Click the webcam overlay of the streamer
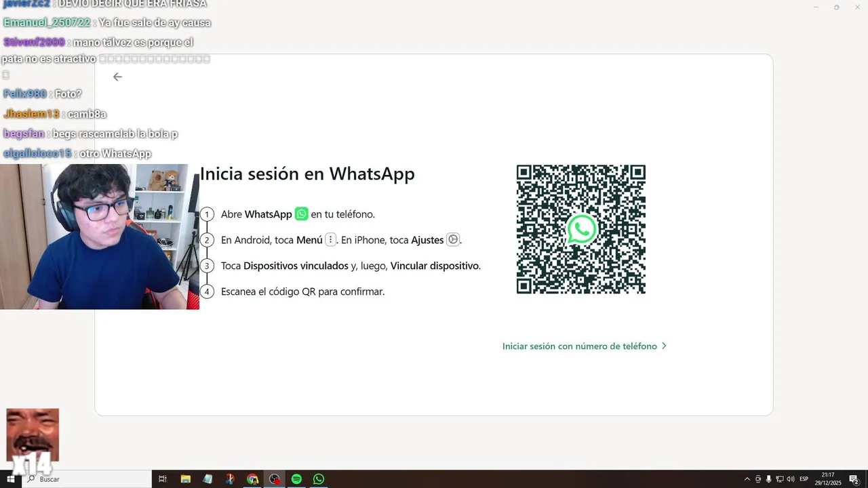 100,237
